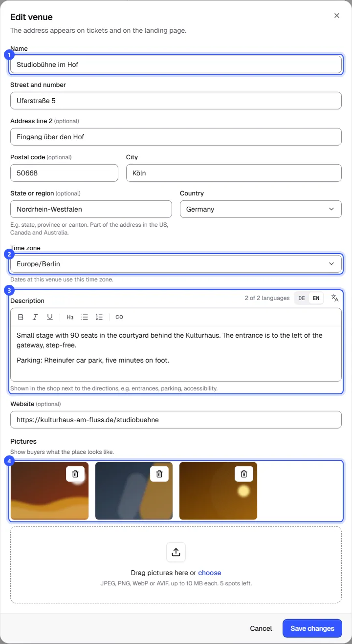
Task: Click the upload icon in drop zone
Action: (x=176, y=552)
